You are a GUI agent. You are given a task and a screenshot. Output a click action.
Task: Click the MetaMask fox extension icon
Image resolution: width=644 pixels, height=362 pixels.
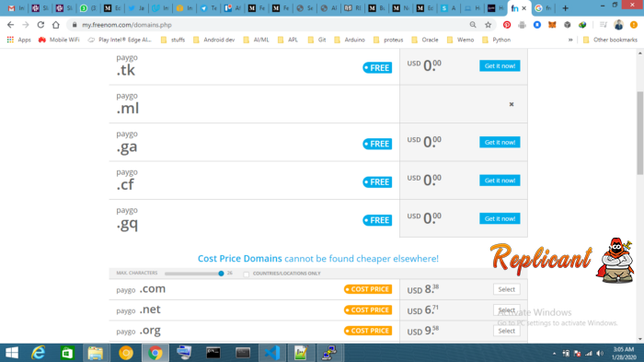point(552,25)
